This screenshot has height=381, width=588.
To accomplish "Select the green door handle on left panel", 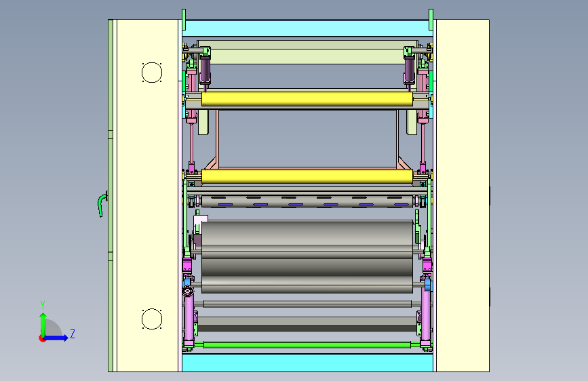I will point(102,203).
